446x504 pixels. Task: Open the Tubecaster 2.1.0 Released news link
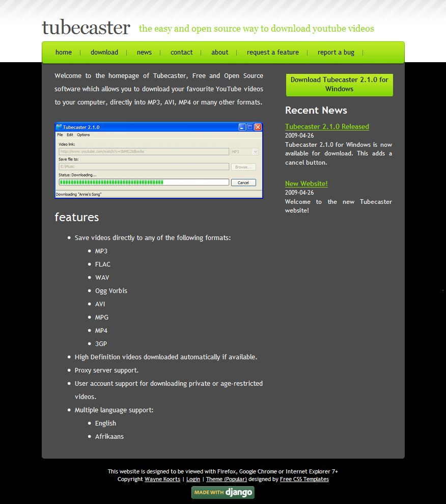(327, 126)
